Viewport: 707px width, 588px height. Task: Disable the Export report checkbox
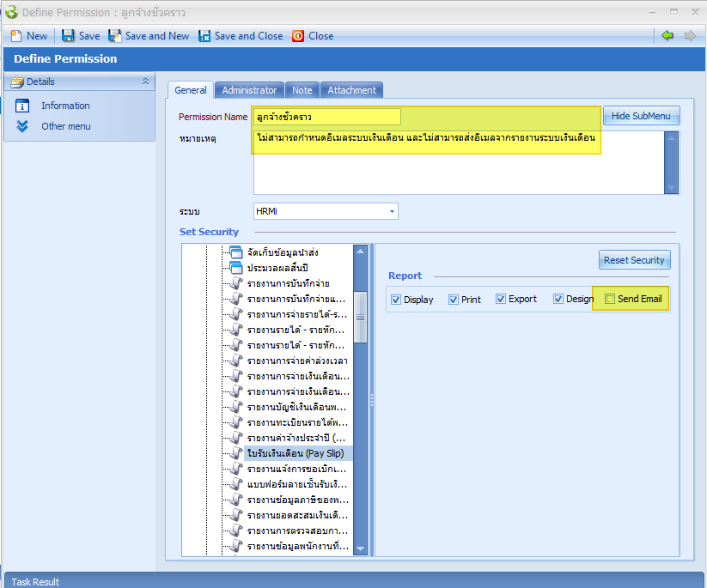(x=501, y=300)
